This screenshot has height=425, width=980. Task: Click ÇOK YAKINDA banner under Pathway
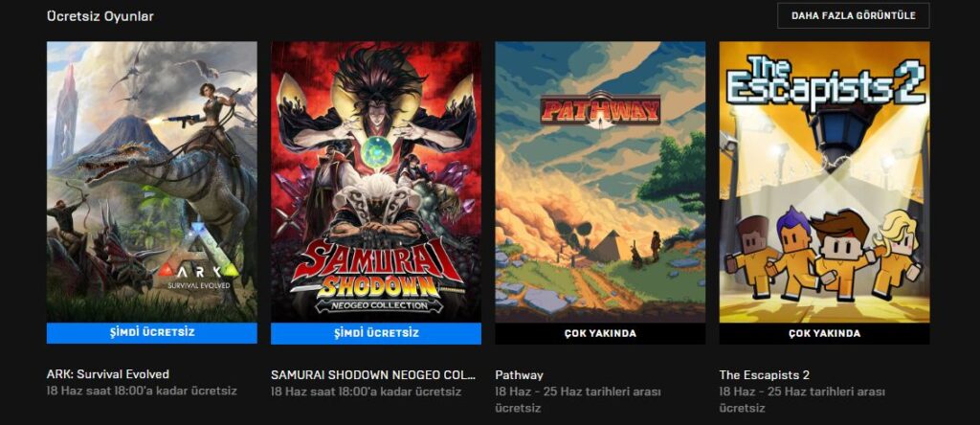(x=600, y=333)
